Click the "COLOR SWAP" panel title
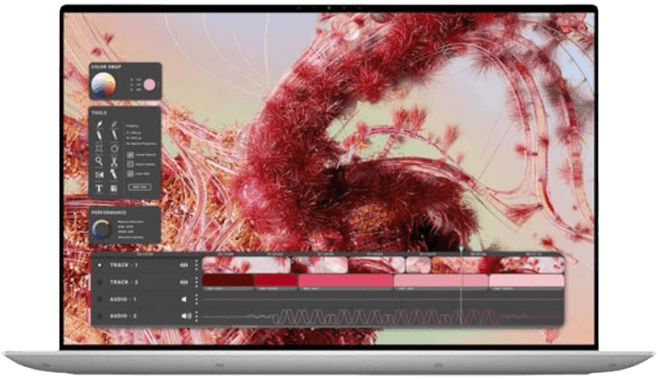The height and width of the screenshot is (379, 658). click(x=106, y=67)
